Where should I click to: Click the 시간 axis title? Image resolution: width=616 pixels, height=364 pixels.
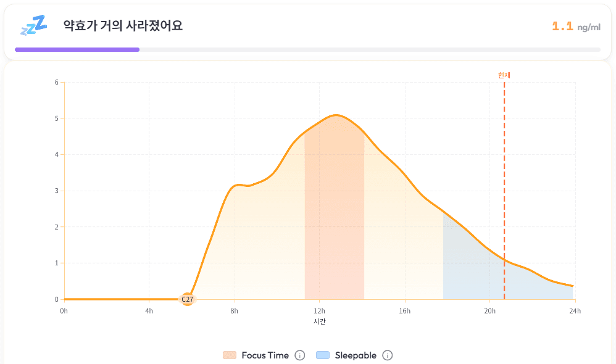pos(320,321)
